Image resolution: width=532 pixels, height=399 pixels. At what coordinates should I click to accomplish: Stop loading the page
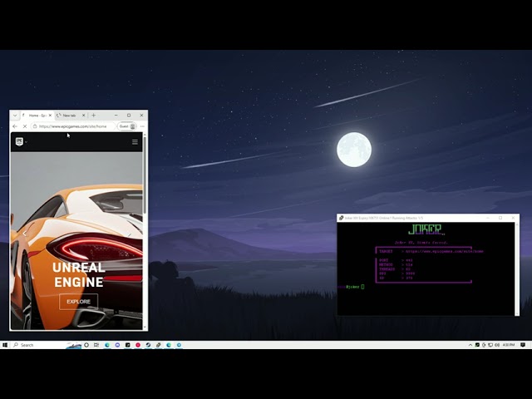pos(25,126)
